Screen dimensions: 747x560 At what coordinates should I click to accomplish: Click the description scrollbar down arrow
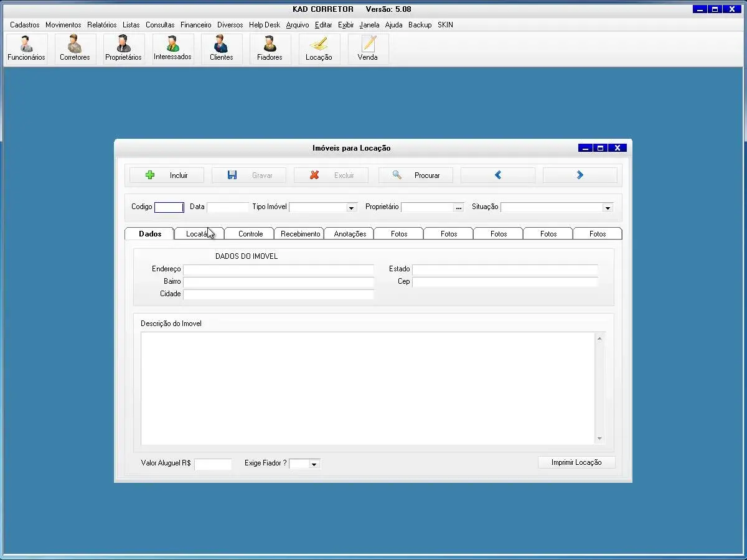599,439
